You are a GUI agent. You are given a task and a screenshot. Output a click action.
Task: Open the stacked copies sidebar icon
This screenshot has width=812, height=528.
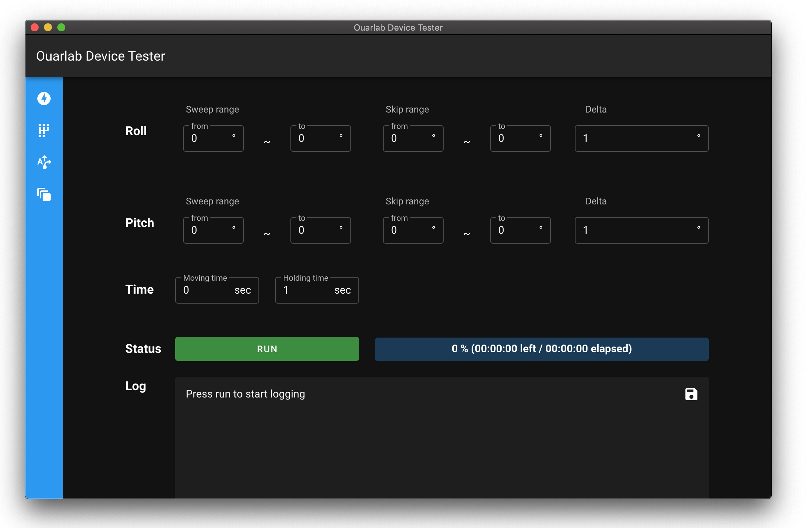click(44, 194)
